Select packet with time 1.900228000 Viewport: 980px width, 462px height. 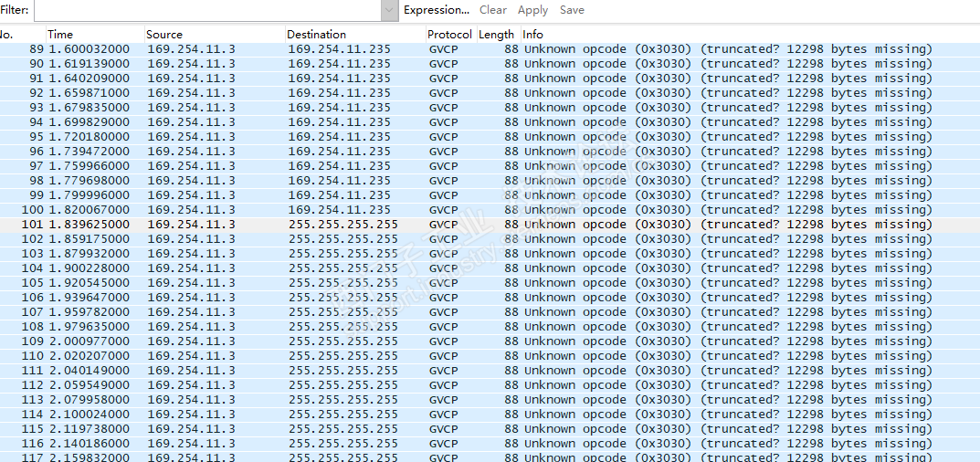(x=490, y=268)
